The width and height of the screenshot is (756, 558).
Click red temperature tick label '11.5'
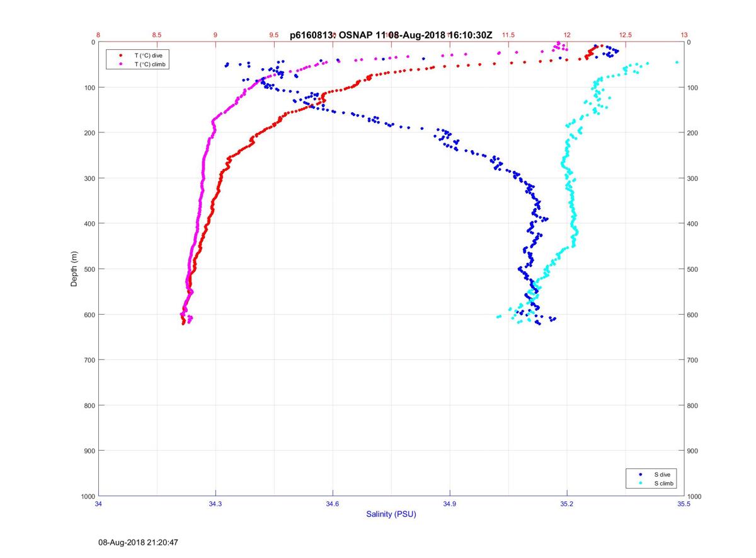(508, 35)
